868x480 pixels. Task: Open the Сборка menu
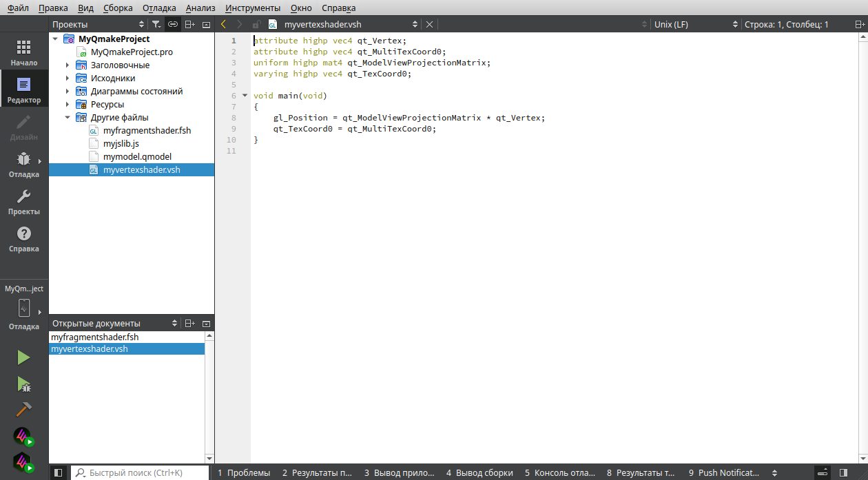tap(118, 8)
